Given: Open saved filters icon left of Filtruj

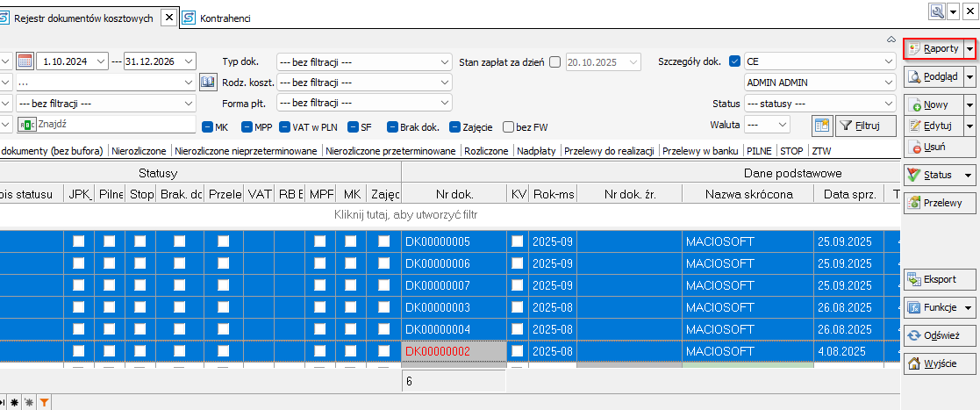Looking at the screenshot, I should (x=822, y=126).
